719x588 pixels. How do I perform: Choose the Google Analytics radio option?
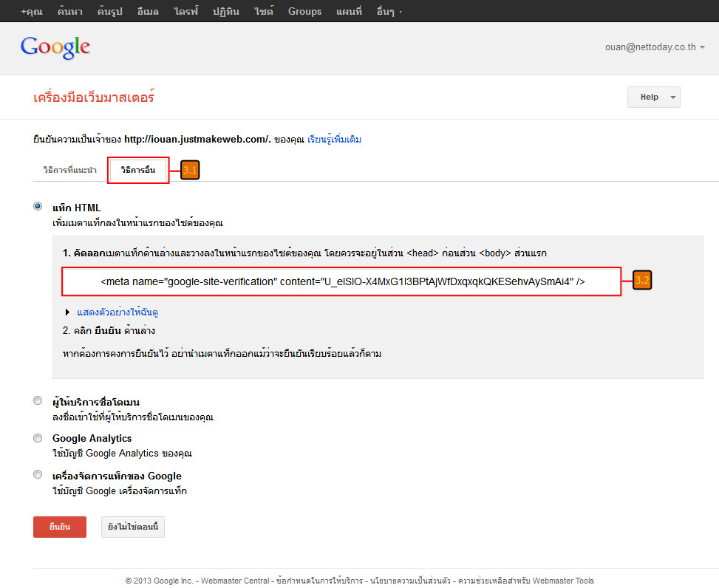(38, 438)
